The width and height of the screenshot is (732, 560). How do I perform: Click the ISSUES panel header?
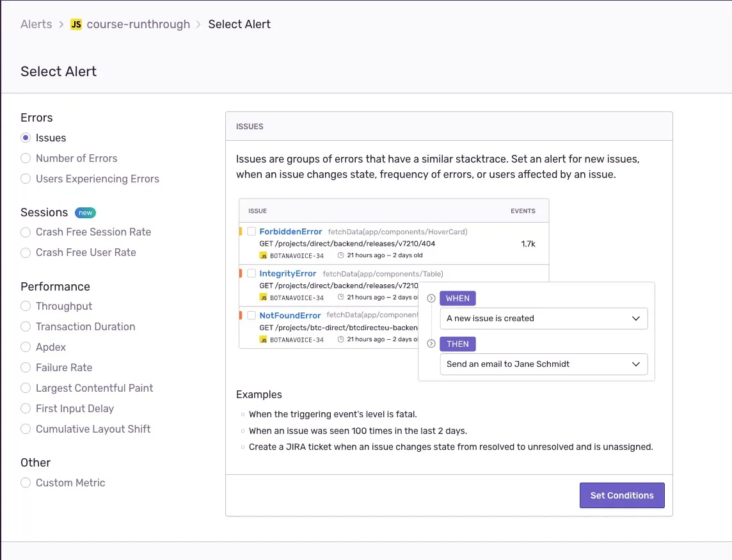coord(250,127)
